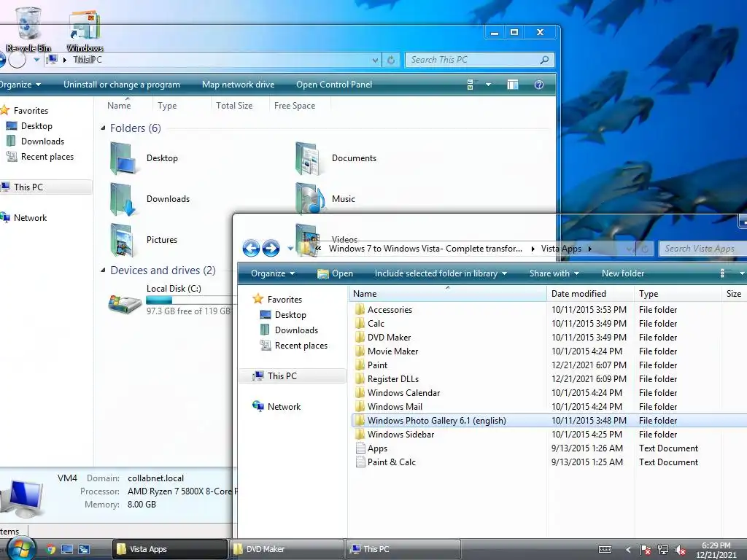Select the Movie Maker folder row
Image resolution: width=747 pixels, height=560 pixels.
click(548, 351)
